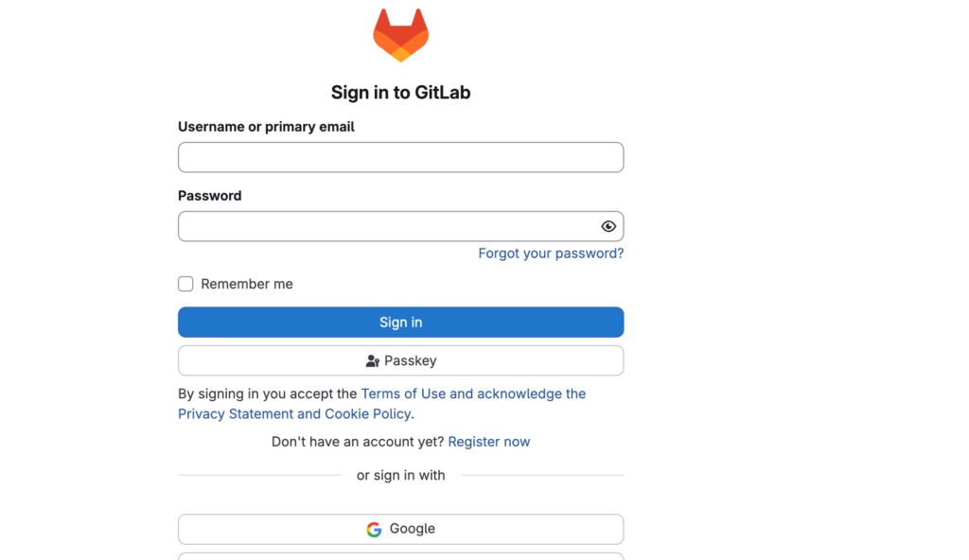Click the GitLab fox logo
This screenshot has height=560, width=969.
[x=400, y=35]
